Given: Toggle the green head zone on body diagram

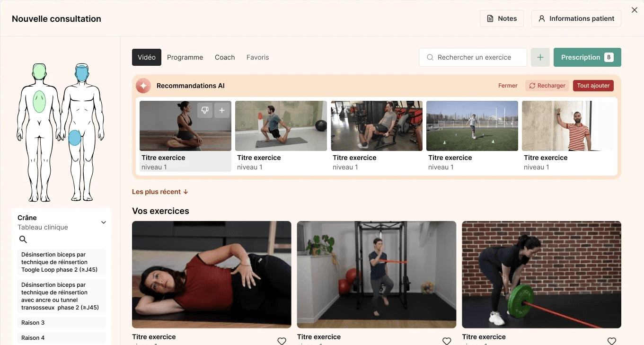Looking at the screenshot, I should click(39, 72).
